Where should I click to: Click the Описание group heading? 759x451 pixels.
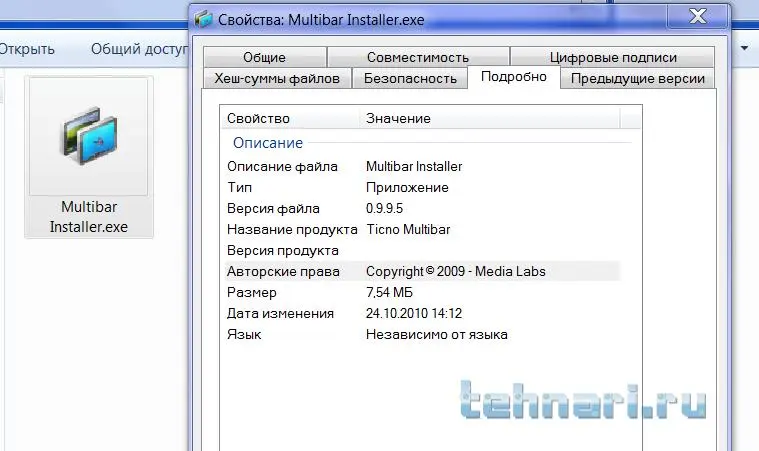click(x=268, y=143)
